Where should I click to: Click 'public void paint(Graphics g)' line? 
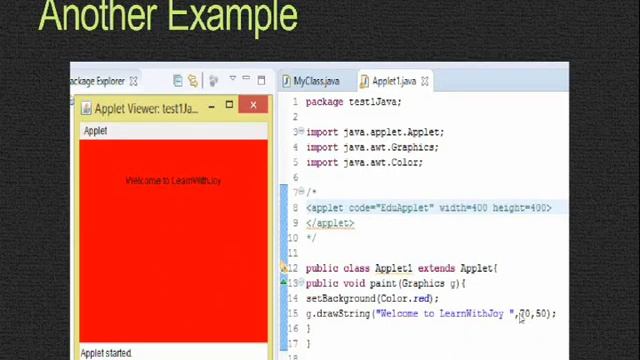[386, 284]
